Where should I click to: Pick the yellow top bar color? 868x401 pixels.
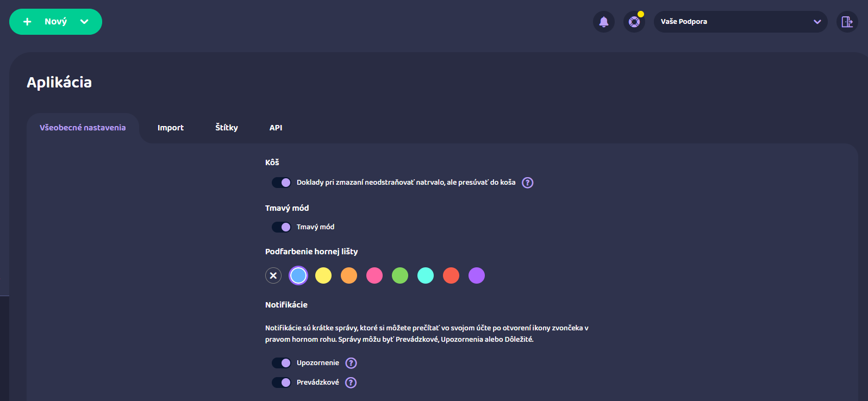coord(323,275)
